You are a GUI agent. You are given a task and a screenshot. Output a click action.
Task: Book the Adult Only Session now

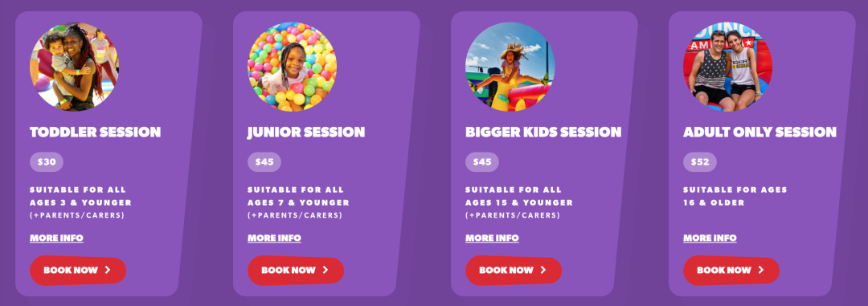click(731, 271)
